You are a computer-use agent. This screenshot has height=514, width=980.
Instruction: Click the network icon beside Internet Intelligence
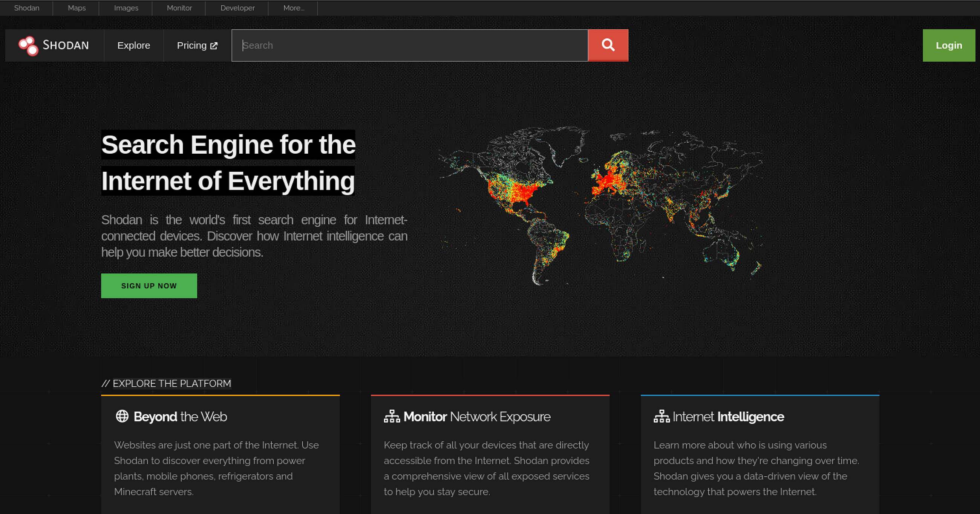click(661, 416)
